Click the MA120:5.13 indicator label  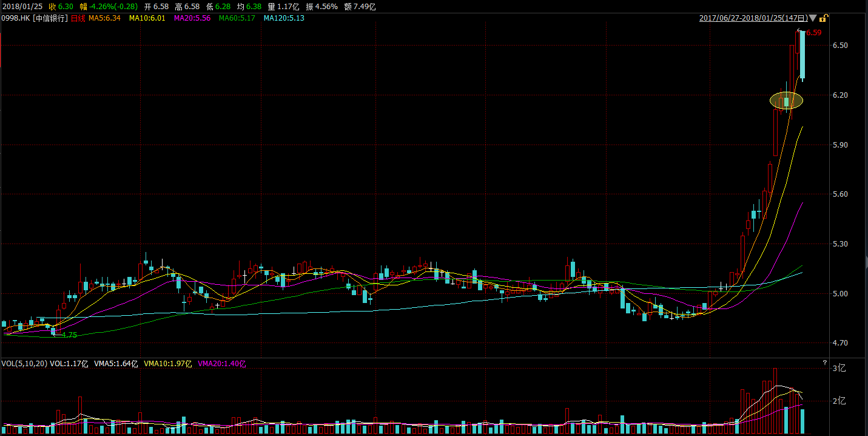(x=284, y=18)
